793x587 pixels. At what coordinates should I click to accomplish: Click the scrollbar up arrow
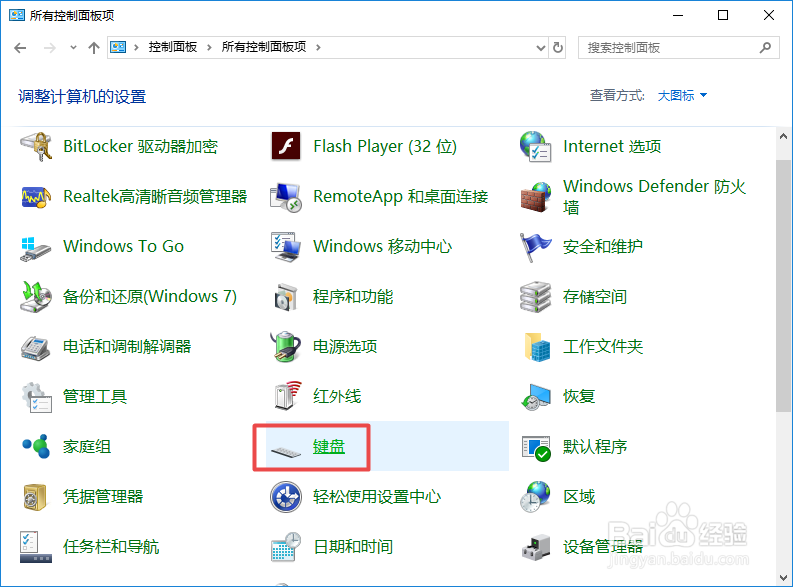tap(783, 136)
